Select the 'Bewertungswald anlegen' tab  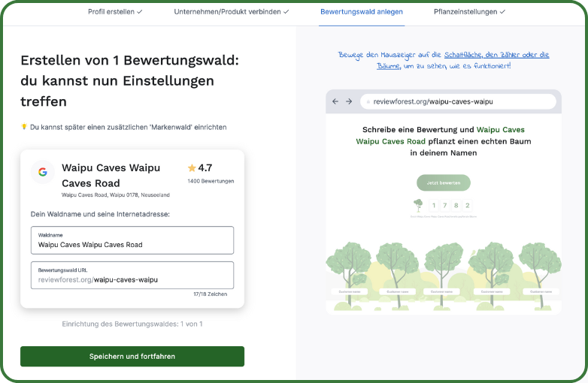[361, 12]
